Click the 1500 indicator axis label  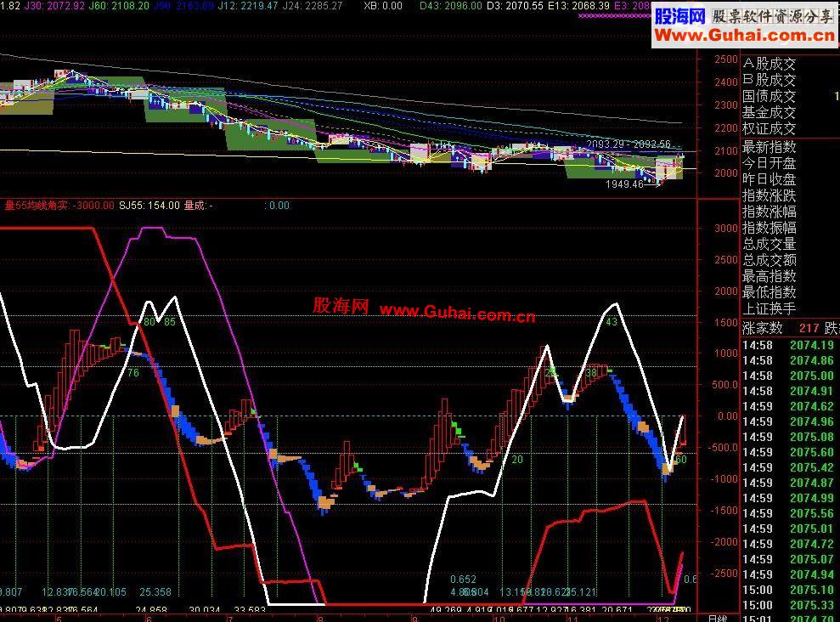click(x=726, y=323)
